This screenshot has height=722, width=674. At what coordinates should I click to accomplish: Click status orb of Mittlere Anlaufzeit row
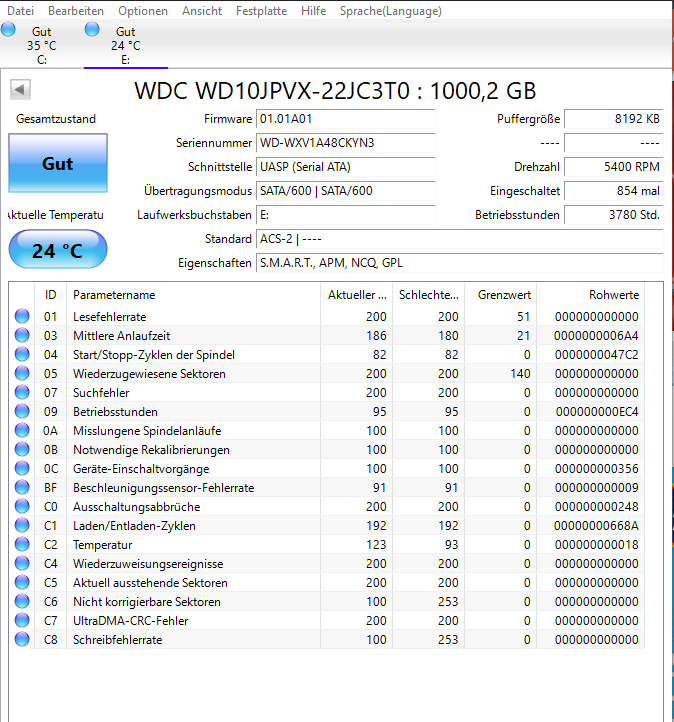22,335
